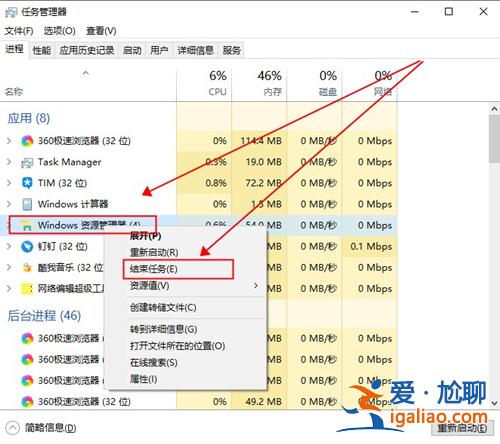500x444 pixels.
Task: Click the 0.1 Mbps network cell for 钉钉
Action: (371, 247)
